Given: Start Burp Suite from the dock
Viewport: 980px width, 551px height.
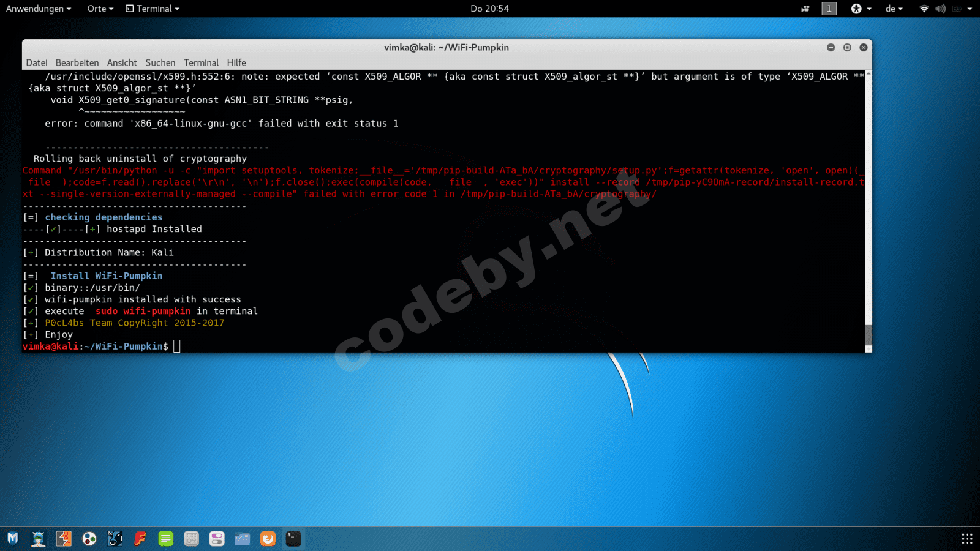Looking at the screenshot, I should tap(64, 539).
